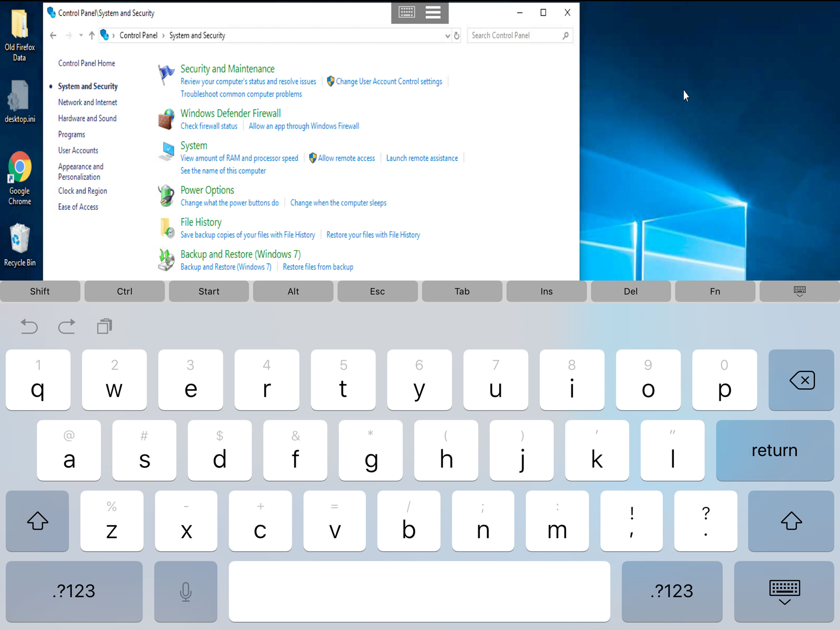Open the Power Options battery icon

point(166,196)
